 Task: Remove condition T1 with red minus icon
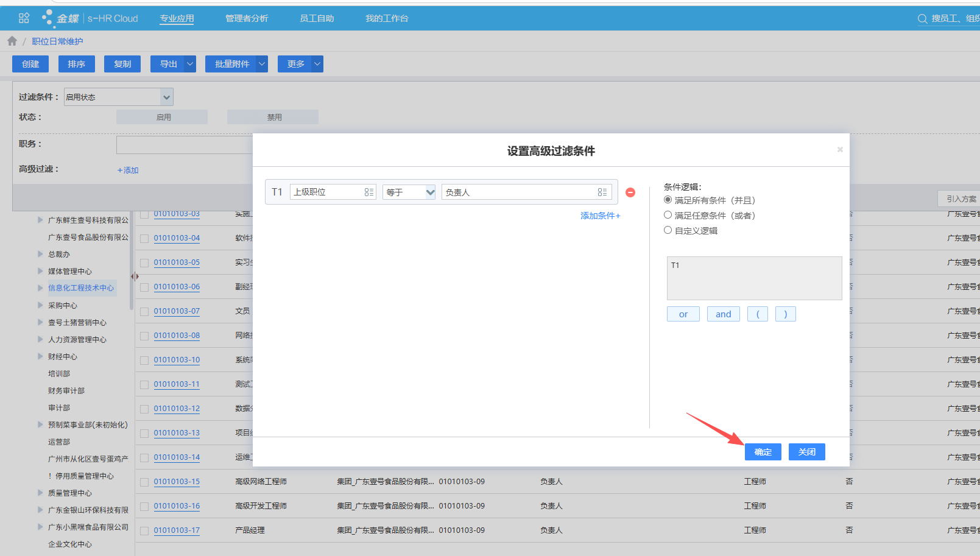click(x=630, y=192)
